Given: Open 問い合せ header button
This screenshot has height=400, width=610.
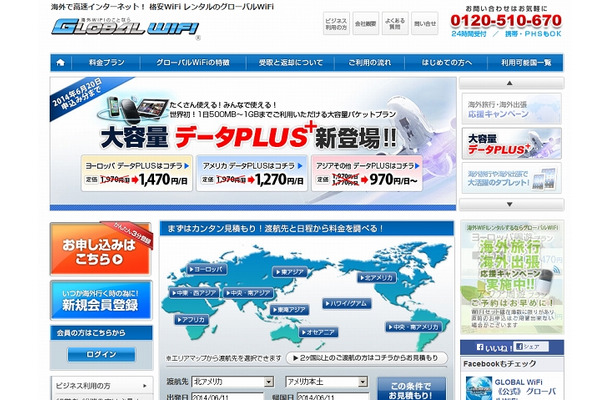Looking at the screenshot, I should (424, 24).
